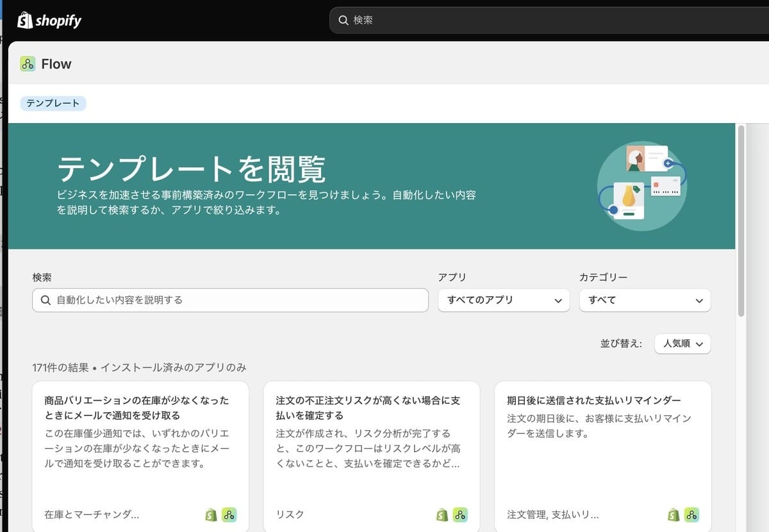Focus the top Shopify 検索 search bar
The image size is (769, 532).
click(x=549, y=21)
